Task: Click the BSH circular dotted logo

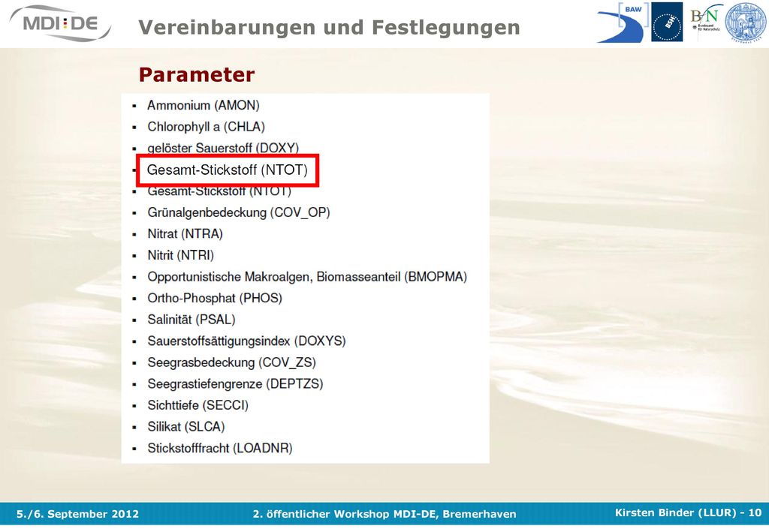Action: [667, 22]
